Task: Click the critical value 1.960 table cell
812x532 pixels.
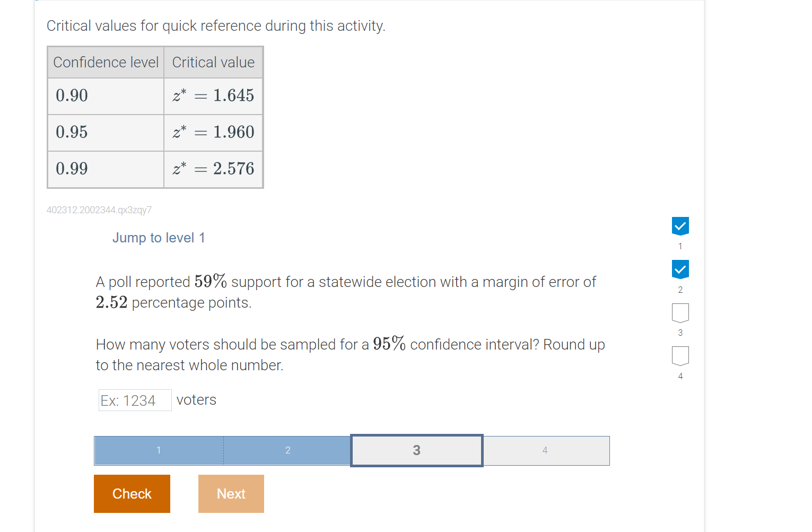Action: click(213, 132)
